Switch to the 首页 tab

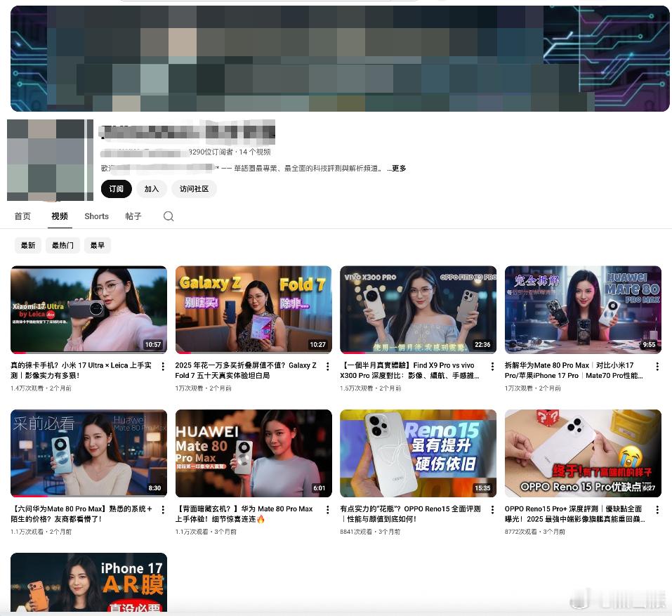pos(22,216)
